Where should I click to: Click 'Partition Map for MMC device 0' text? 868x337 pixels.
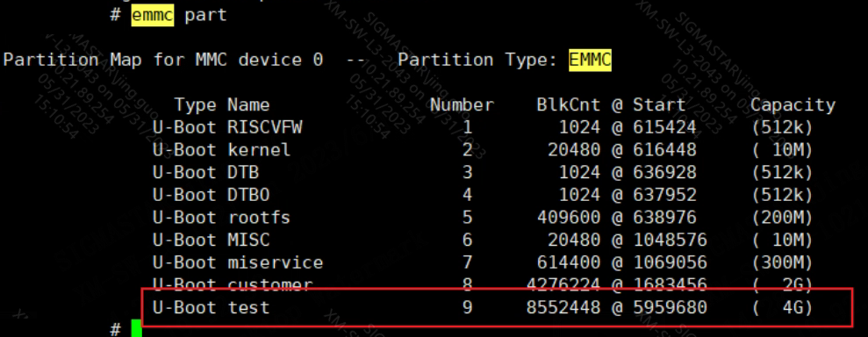pos(163,60)
